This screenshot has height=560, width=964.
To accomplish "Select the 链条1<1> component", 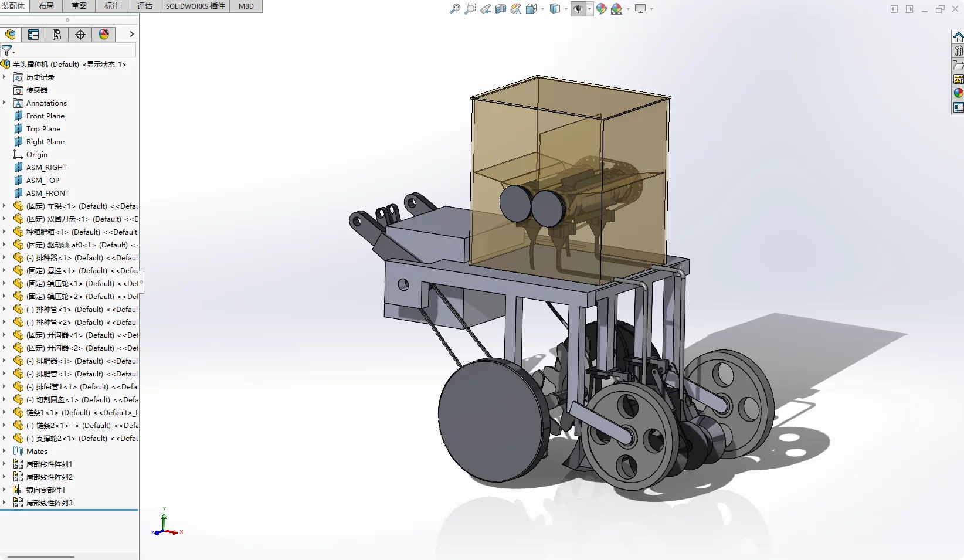I will pyautogui.click(x=76, y=413).
